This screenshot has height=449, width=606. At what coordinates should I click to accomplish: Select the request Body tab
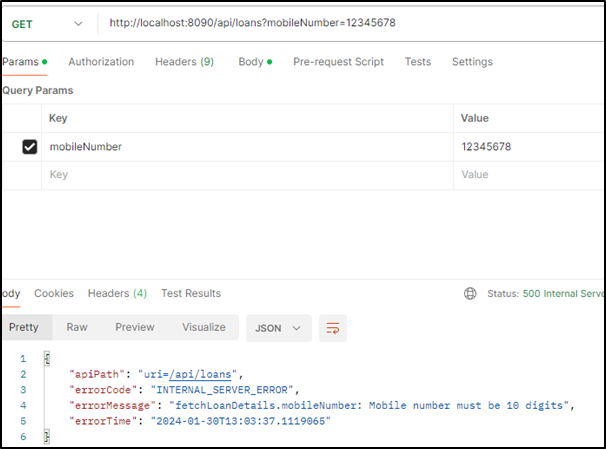pos(254,62)
